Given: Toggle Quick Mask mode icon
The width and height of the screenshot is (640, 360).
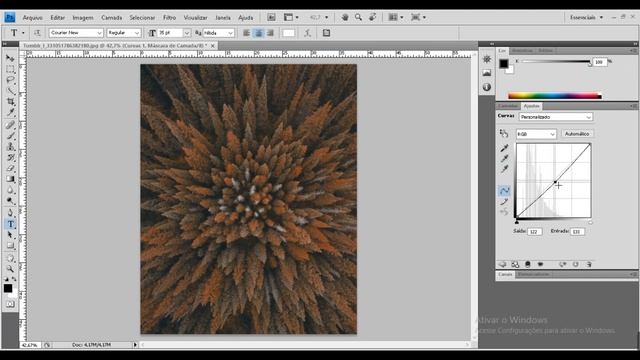Looking at the screenshot, I should pos(10,304).
